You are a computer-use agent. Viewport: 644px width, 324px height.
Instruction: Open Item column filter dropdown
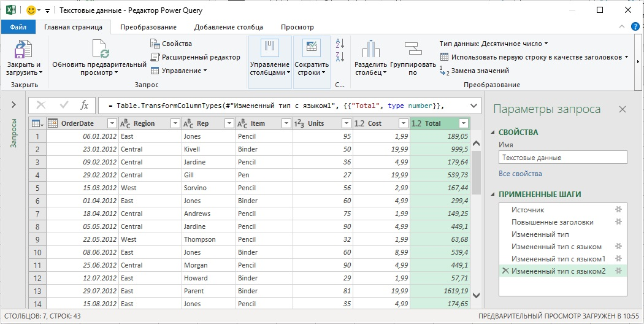pyautogui.click(x=286, y=123)
